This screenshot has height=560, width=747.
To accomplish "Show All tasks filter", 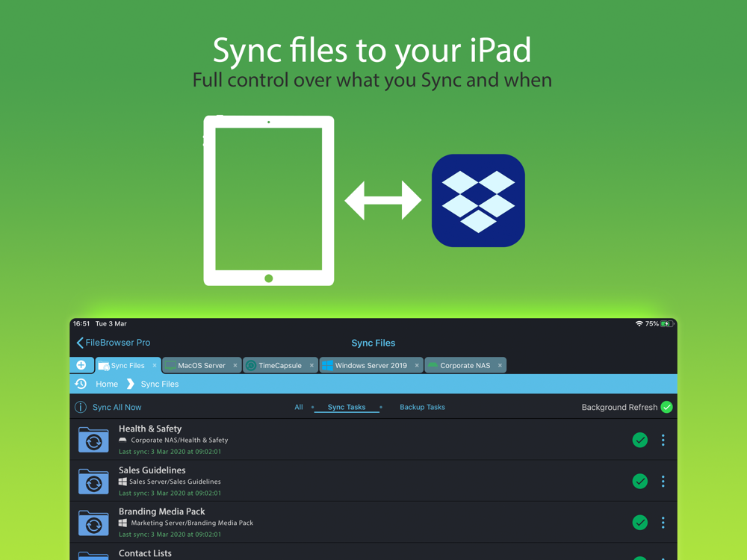I will pos(299,407).
